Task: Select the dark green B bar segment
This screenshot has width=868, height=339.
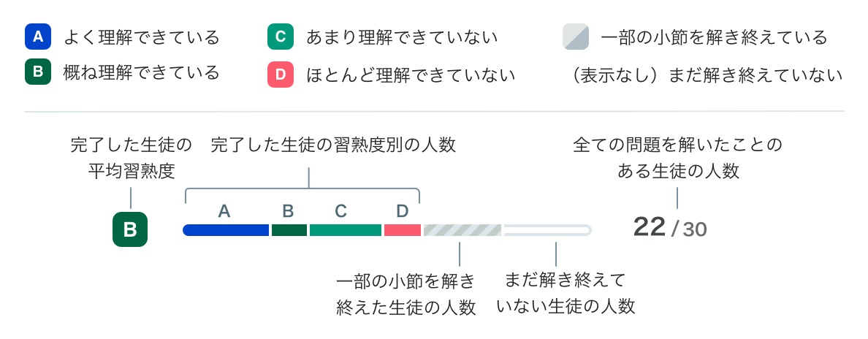Action: pyautogui.click(x=289, y=230)
